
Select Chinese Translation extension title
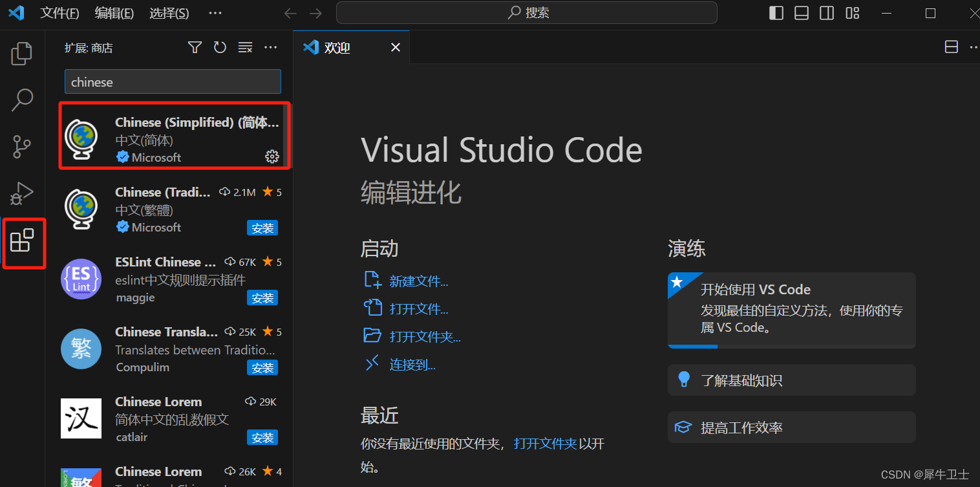(x=166, y=332)
